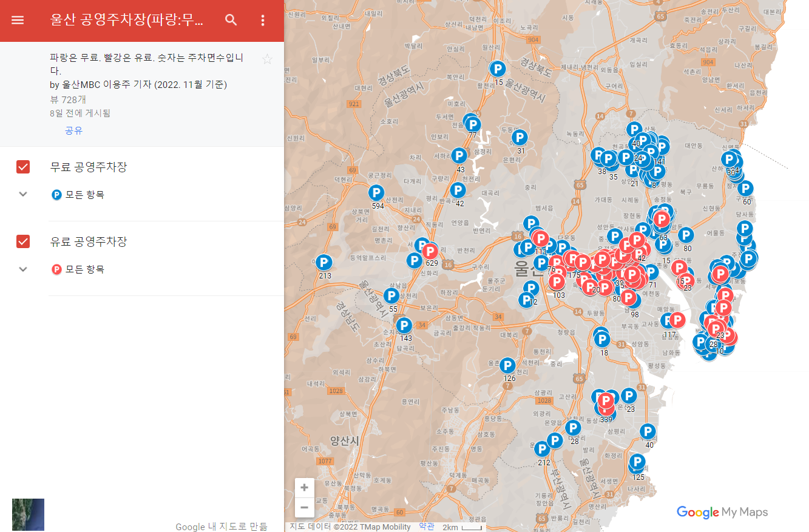Click the blue parking marker labeled 15

[x=498, y=69]
